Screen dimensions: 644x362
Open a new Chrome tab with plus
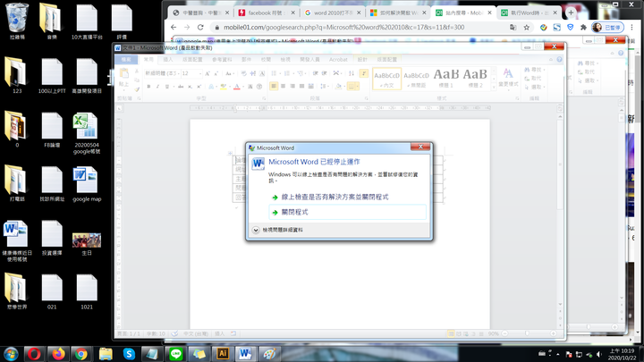(571, 13)
